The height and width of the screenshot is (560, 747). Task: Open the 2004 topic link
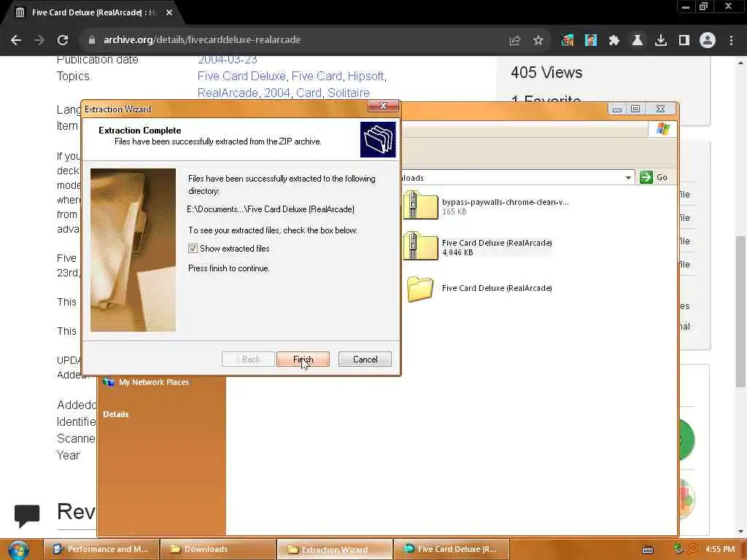[276, 93]
